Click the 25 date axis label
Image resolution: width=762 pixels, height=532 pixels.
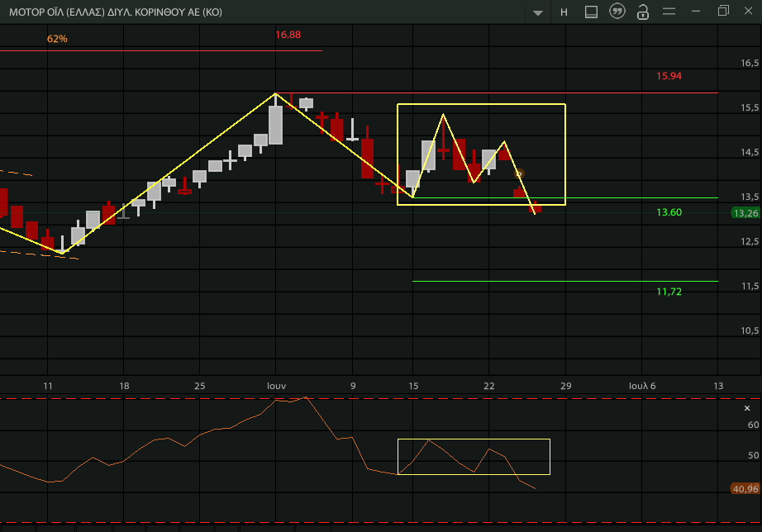[x=200, y=386]
